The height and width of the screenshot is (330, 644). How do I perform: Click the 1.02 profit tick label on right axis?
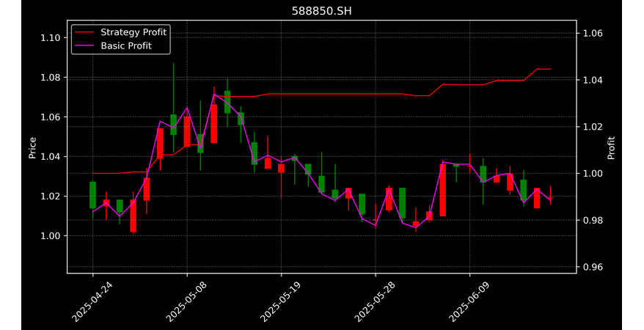pyautogui.click(x=593, y=127)
